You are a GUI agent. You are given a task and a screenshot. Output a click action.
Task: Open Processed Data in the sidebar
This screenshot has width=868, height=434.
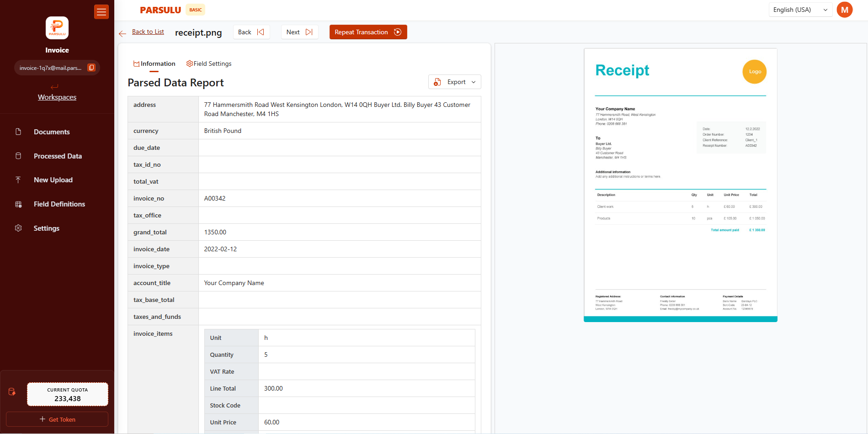coord(58,156)
